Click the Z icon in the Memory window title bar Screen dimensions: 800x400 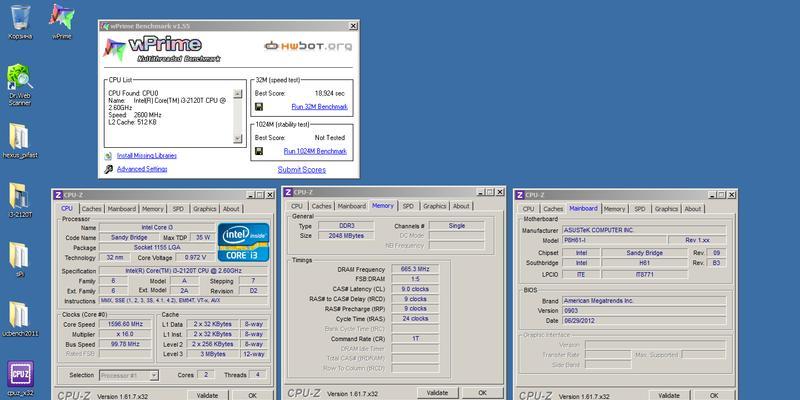288,192
